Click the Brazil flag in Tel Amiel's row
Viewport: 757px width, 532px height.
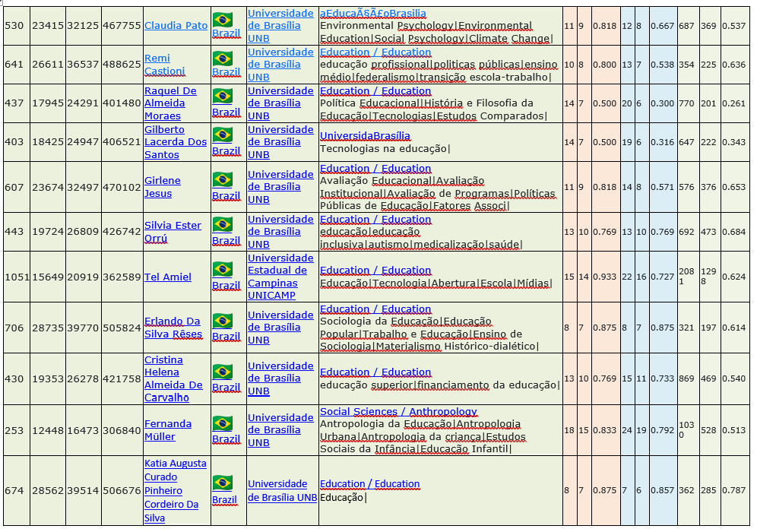coord(223,269)
